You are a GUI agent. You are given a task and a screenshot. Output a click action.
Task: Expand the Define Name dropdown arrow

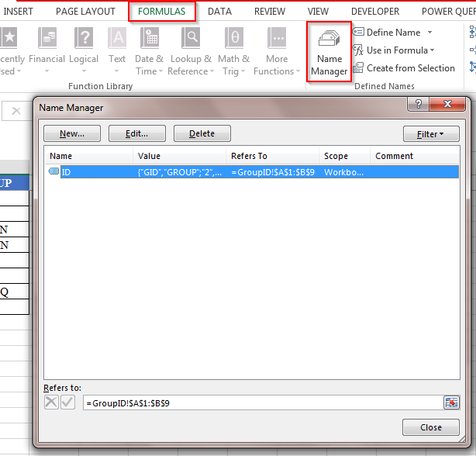430,33
